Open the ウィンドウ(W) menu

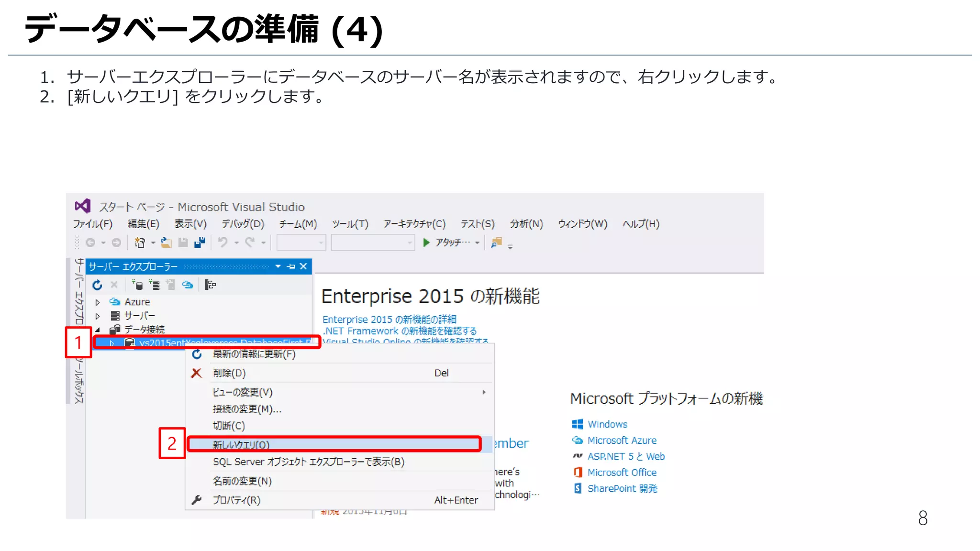coord(582,224)
